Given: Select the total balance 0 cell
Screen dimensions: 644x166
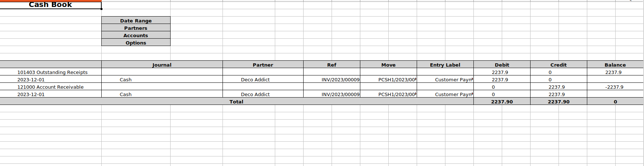Looking at the screenshot, I should (615, 102).
